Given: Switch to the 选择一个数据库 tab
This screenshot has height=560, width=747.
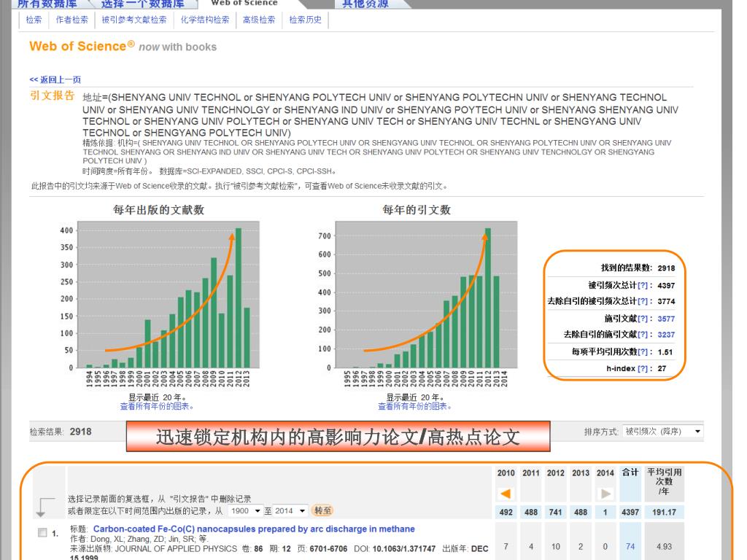Looking at the screenshot, I should click(x=142, y=4).
